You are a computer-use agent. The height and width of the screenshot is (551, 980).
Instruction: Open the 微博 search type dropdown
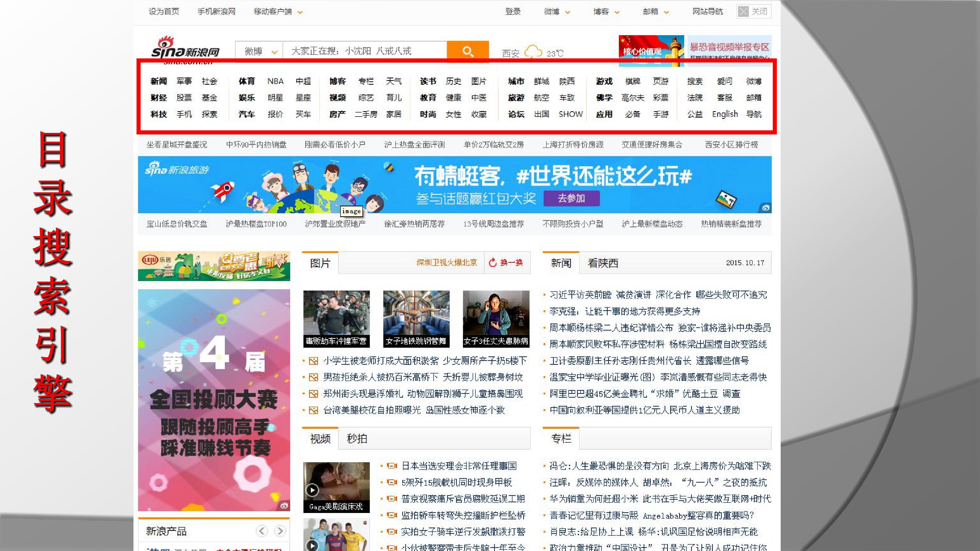(260, 51)
